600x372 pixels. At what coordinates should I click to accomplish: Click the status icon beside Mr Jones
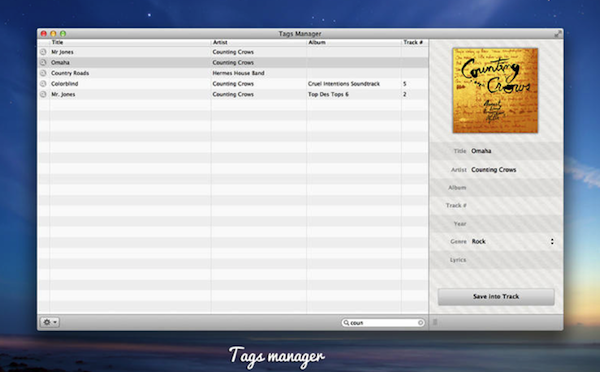click(x=43, y=52)
